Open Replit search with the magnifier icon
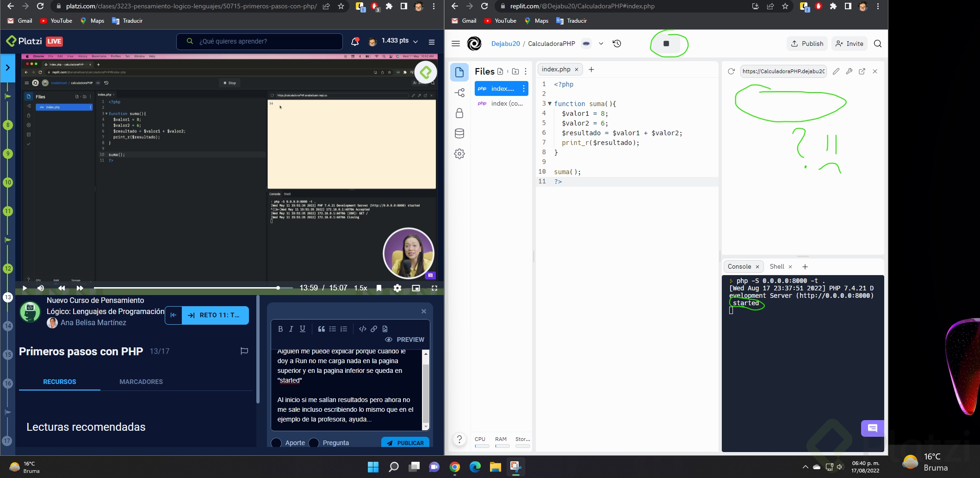This screenshot has width=980, height=478. coord(877,44)
